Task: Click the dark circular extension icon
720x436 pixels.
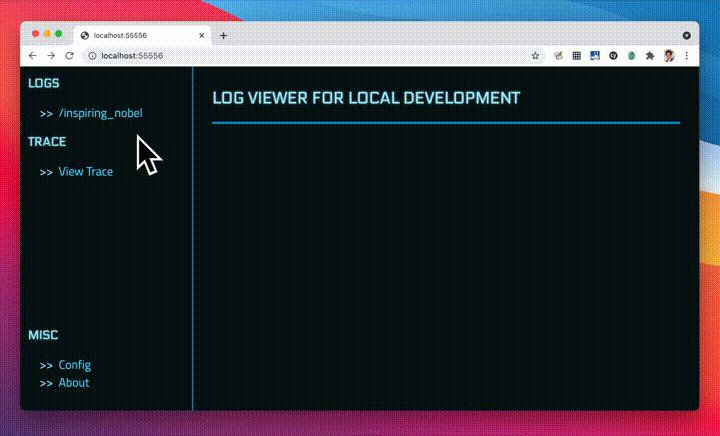Action: click(x=613, y=56)
